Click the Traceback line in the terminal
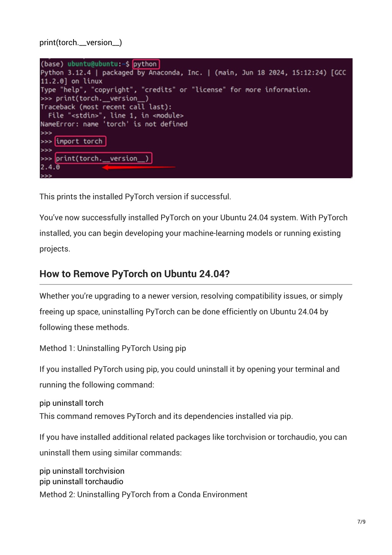Viewport: 392px width, 555px height. (x=106, y=107)
